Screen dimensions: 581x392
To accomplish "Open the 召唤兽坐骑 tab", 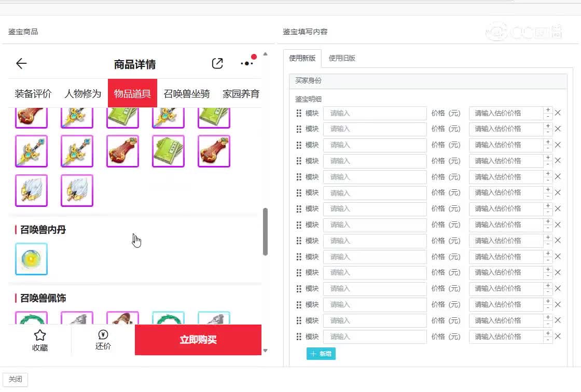I will tap(187, 94).
